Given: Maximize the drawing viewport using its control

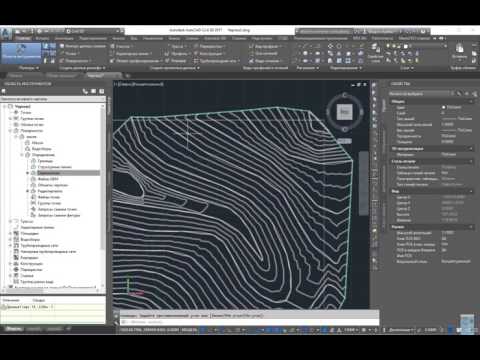Looking at the screenshot, I should tap(359, 85).
